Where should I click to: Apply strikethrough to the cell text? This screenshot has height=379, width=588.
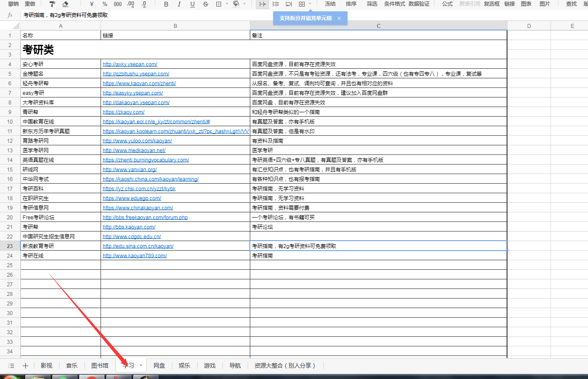click(205, 4)
